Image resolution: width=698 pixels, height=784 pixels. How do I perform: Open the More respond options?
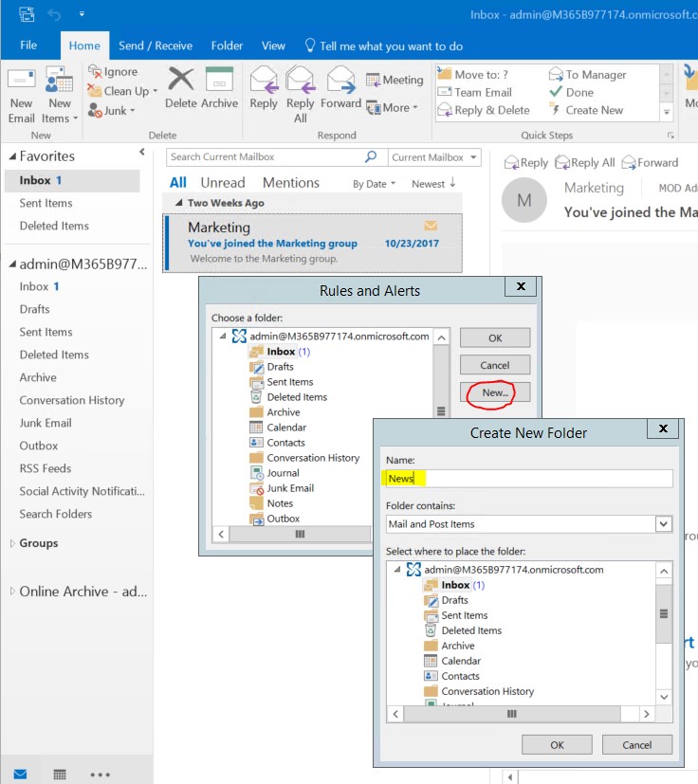pos(393,107)
